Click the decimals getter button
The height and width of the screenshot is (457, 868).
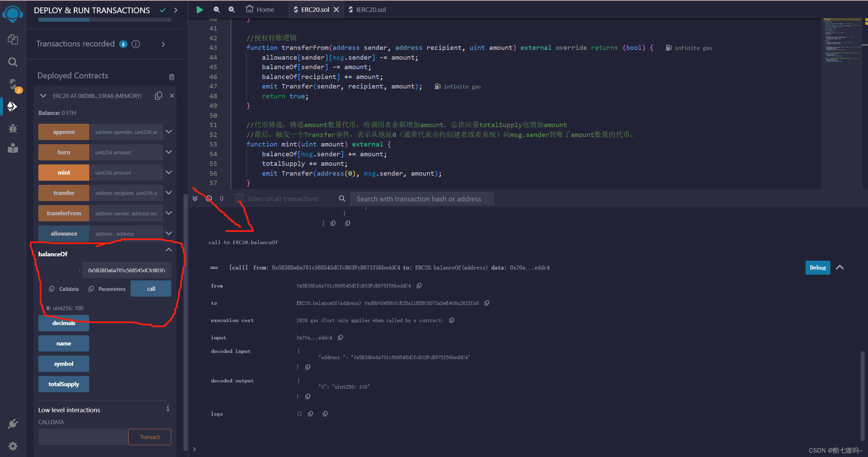64,323
